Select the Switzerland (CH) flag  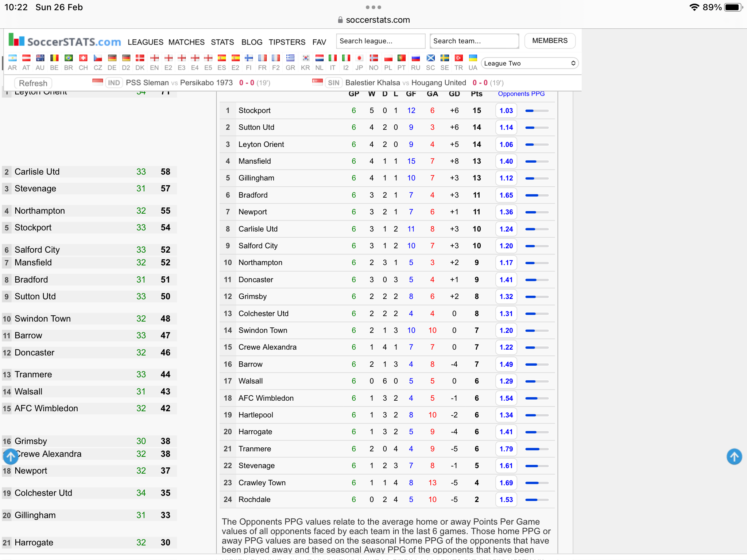(83, 58)
